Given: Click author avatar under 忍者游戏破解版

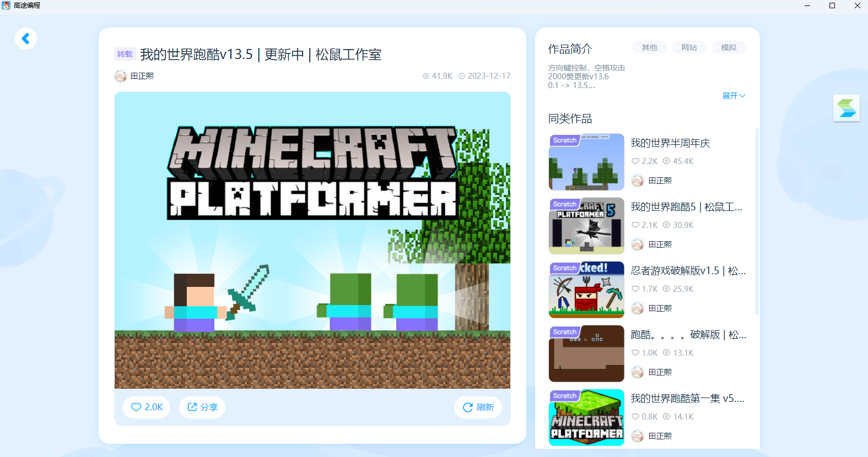Looking at the screenshot, I should pyautogui.click(x=638, y=308).
